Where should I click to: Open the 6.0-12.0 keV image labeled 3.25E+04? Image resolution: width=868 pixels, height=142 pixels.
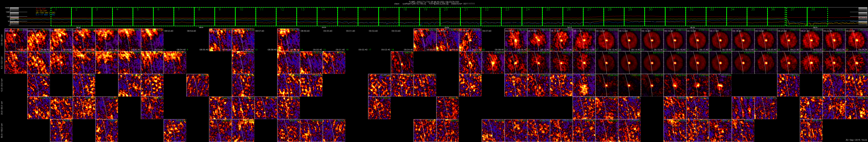pos(607,62)
